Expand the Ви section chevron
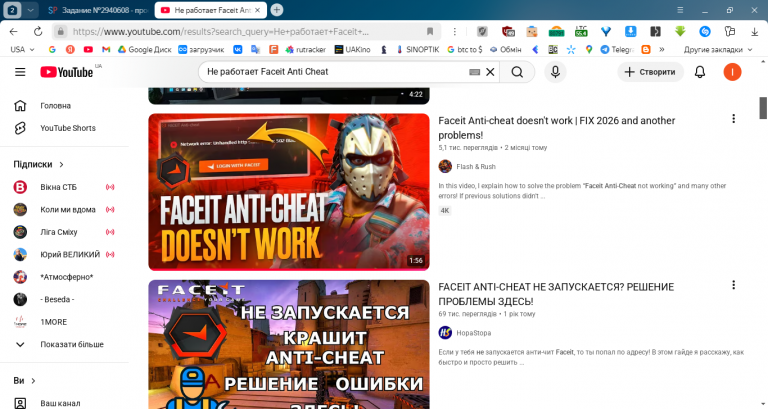This screenshot has width=768, height=409. coord(33,381)
